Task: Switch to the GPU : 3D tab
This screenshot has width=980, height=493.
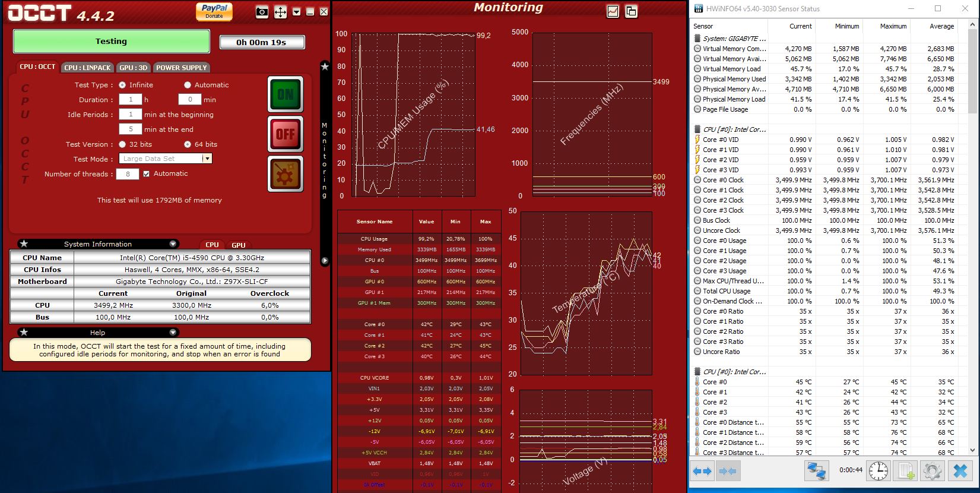Action: pyautogui.click(x=134, y=68)
